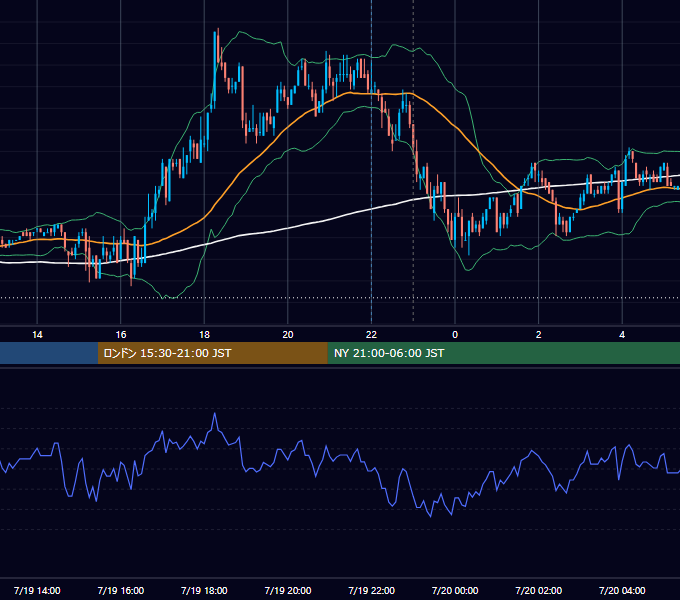The image size is (680, 600).
Task: Click the 20 hour label on price axis
Action: point(288,335)
